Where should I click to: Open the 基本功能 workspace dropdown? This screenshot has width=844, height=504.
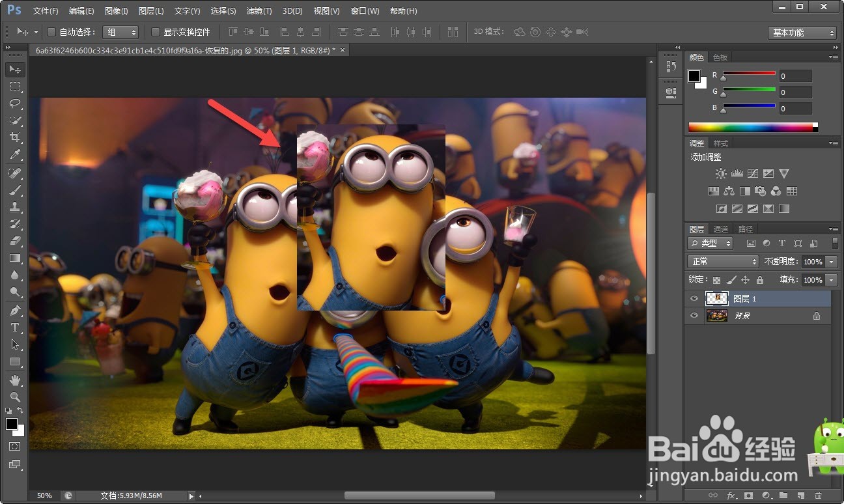[802, 33]
